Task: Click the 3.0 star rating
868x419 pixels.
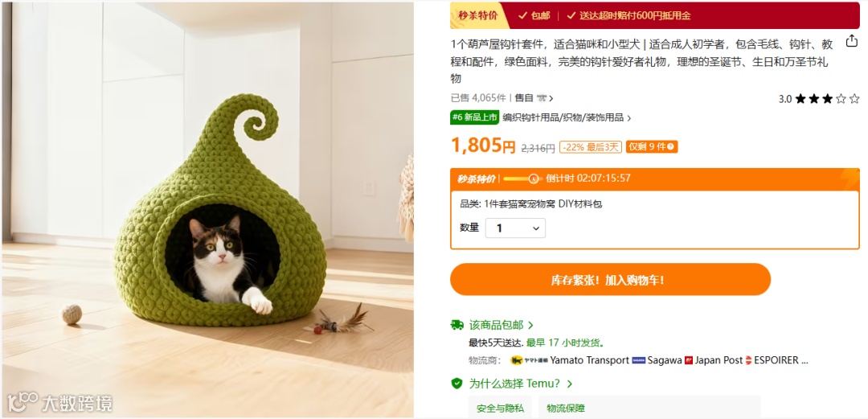Action: (819, 99)
